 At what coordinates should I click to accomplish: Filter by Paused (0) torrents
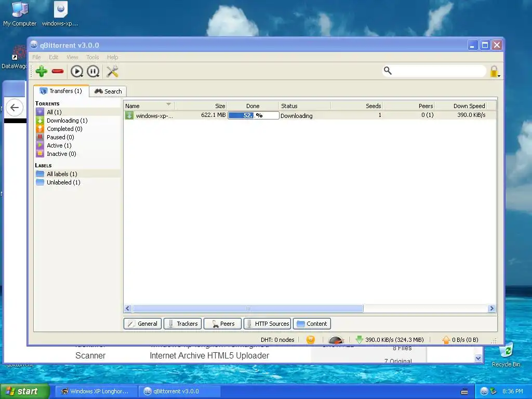[x=77, y=137]
